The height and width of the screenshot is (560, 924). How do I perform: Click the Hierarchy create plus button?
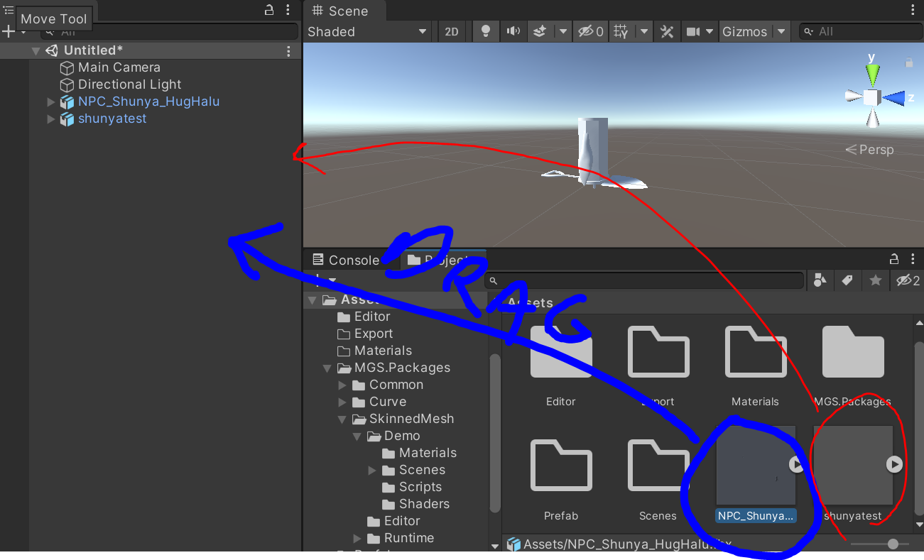(x=9, y=31)
